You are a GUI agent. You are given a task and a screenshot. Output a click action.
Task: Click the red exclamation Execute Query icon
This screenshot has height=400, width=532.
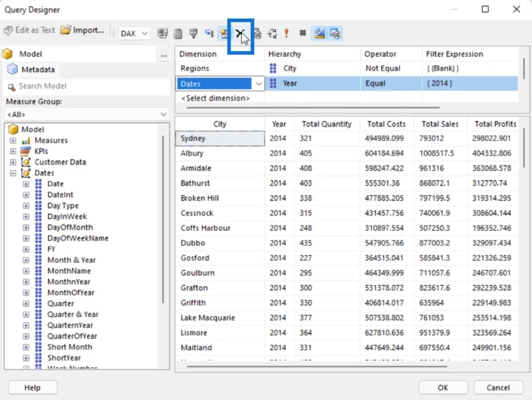click(287, 33)
